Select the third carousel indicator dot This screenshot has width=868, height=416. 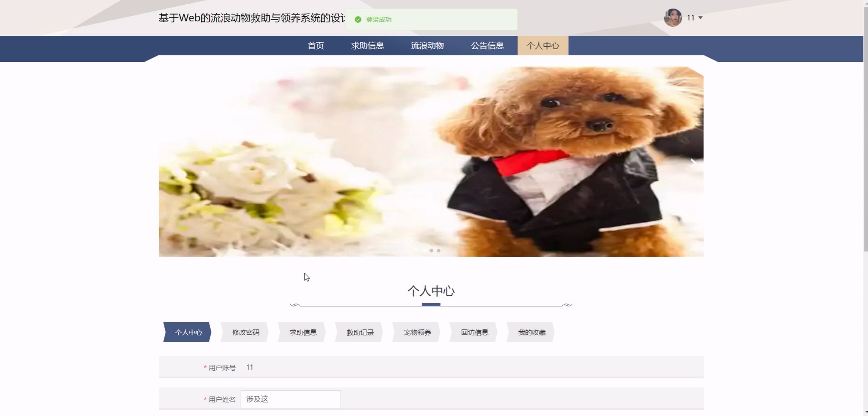[439, 250]
